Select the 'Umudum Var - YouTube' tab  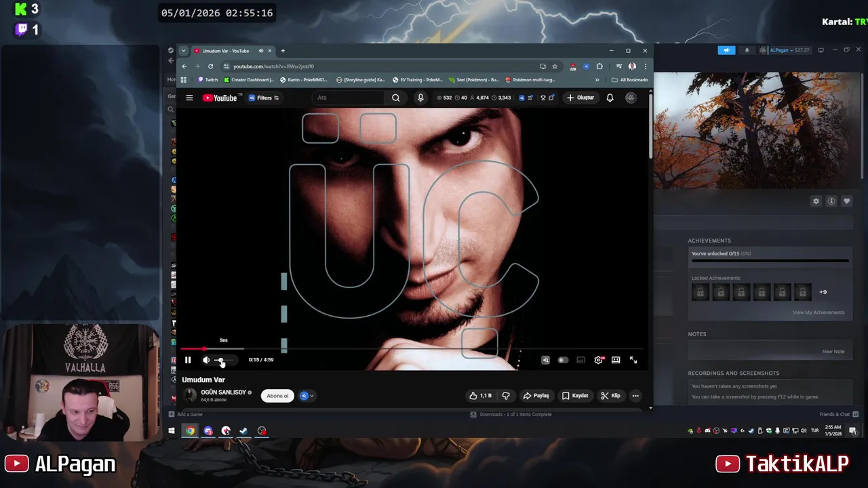[x=233, y=51]
